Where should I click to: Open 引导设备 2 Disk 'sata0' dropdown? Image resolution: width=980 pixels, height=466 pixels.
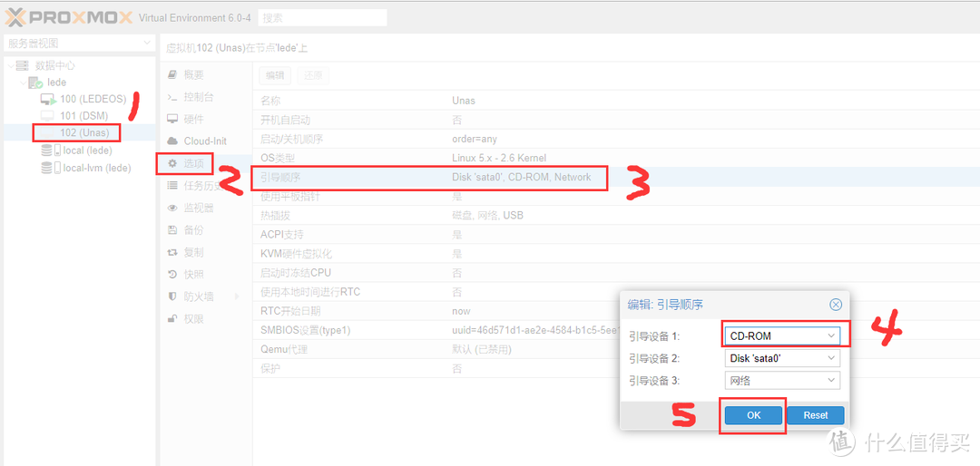click(x=831, y=358)
